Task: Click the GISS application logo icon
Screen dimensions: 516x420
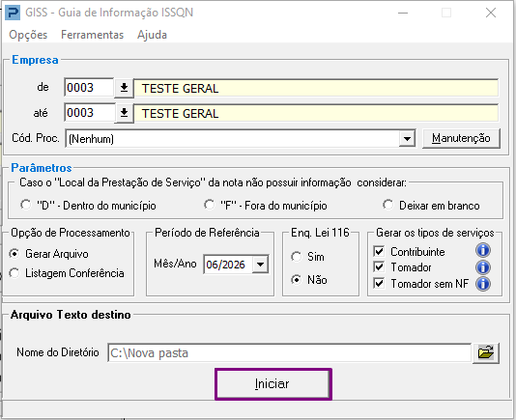Action: pos(13,13)
